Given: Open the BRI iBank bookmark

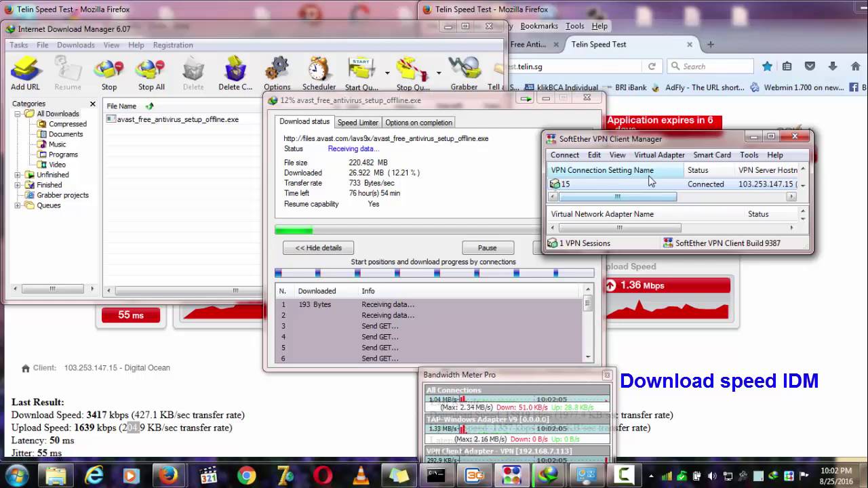Looking at the screenshot, I should tap(625, 87).
